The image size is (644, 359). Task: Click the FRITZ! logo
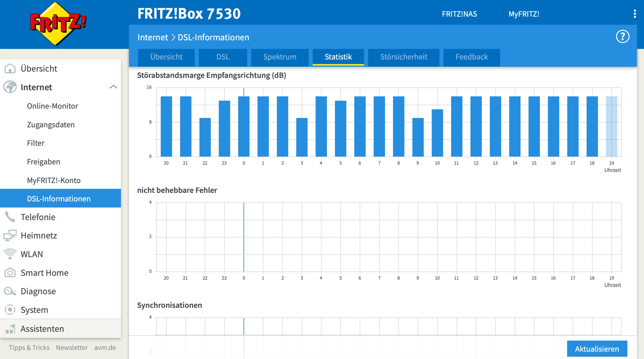58,24
